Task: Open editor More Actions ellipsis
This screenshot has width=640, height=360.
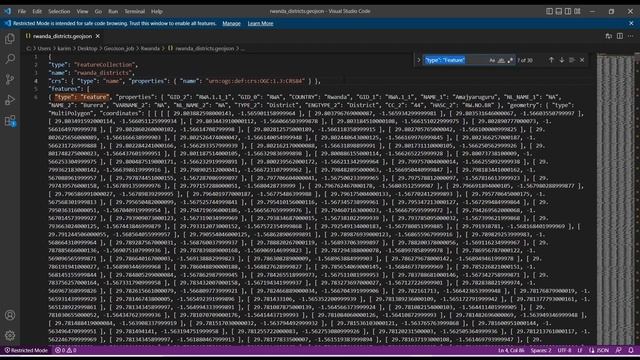Action: [631, 36]
